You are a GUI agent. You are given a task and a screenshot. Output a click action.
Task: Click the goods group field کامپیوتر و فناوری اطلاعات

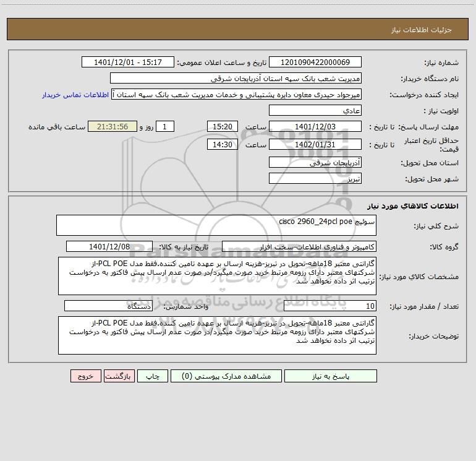click(299, 246)
